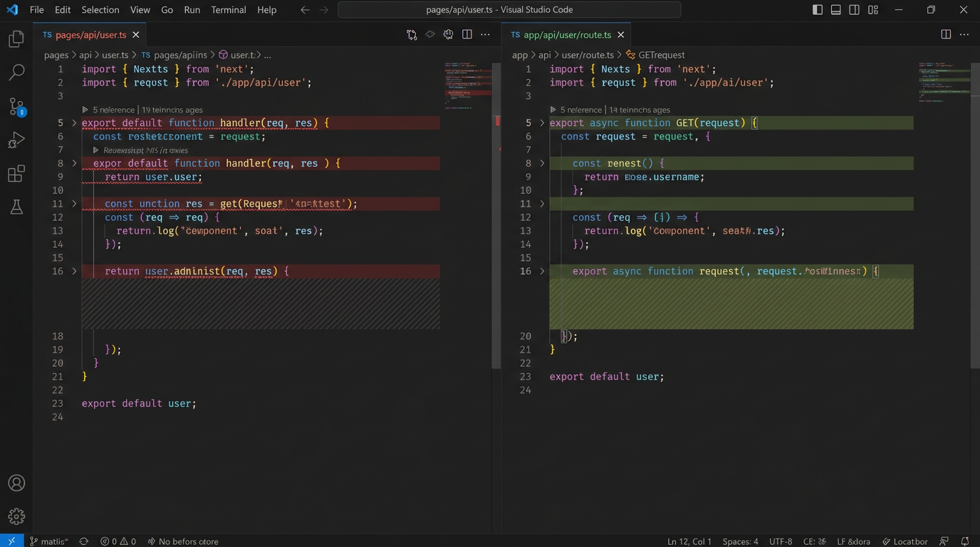Image resolution: width=980 pixels, height=547 pixels.
Task: Open Source Control view in activity bar
Action: pos(16,106)
